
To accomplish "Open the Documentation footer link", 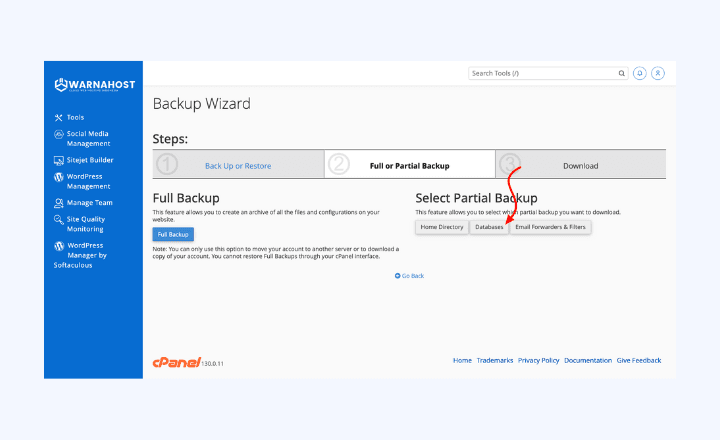I will [x=587, y=360].
